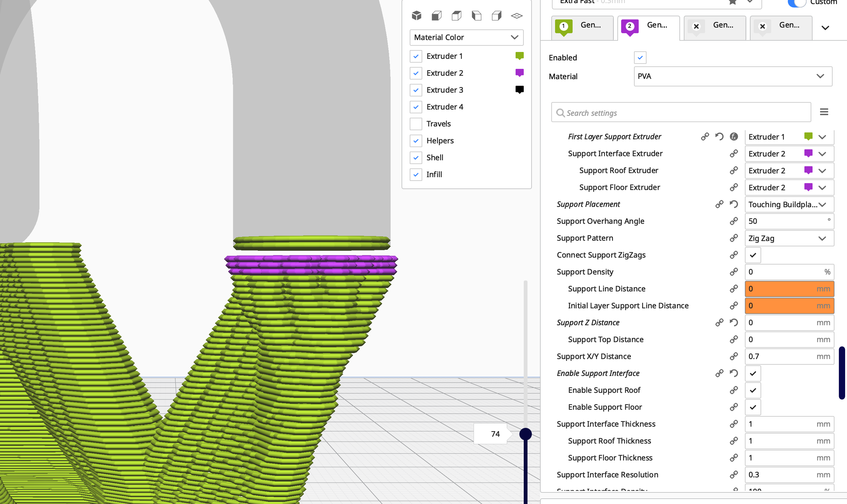Click link icon next to Support Pattern

734,238
